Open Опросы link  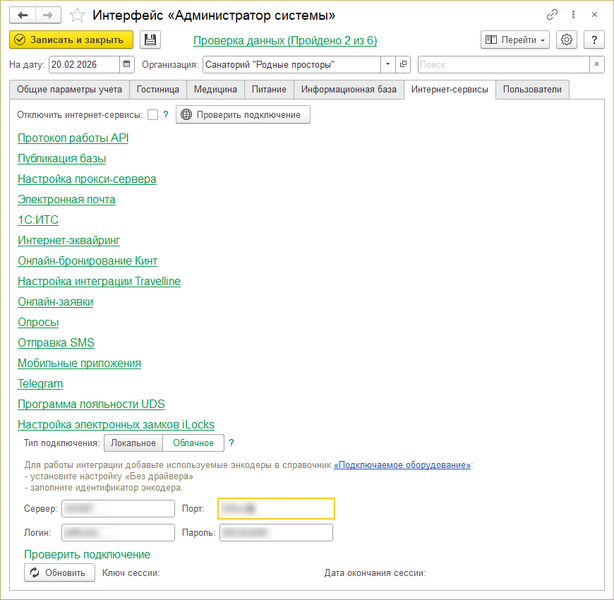[38, 322]
